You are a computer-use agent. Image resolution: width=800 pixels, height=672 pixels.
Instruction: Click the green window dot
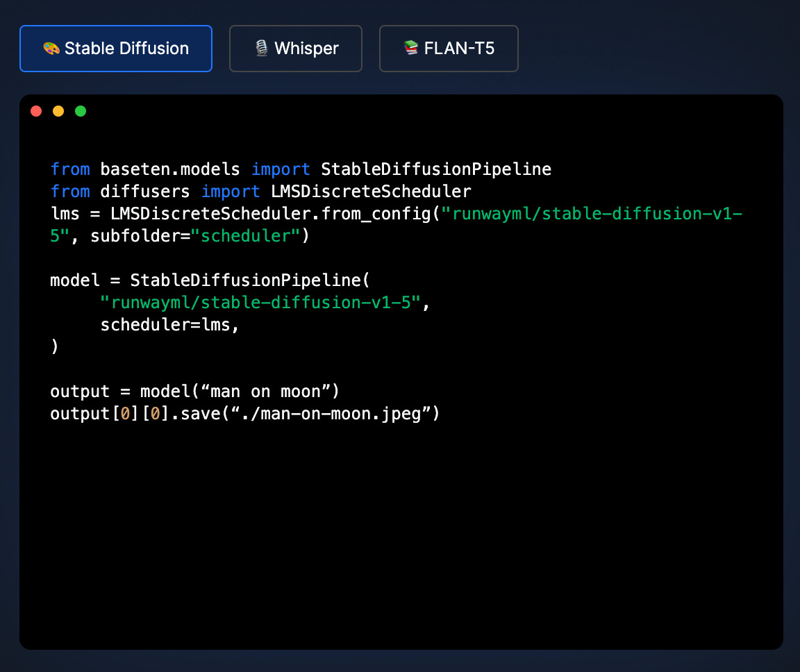[81, 111]
